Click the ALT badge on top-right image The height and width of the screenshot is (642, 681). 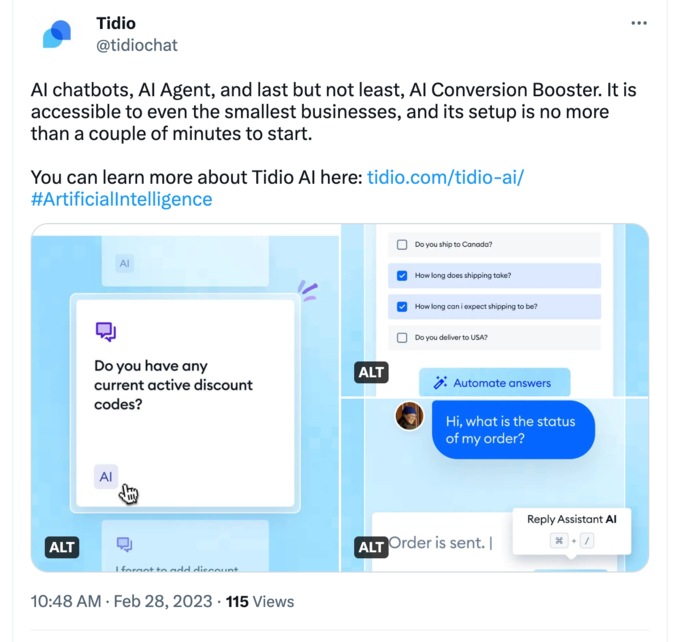(371, 373)
